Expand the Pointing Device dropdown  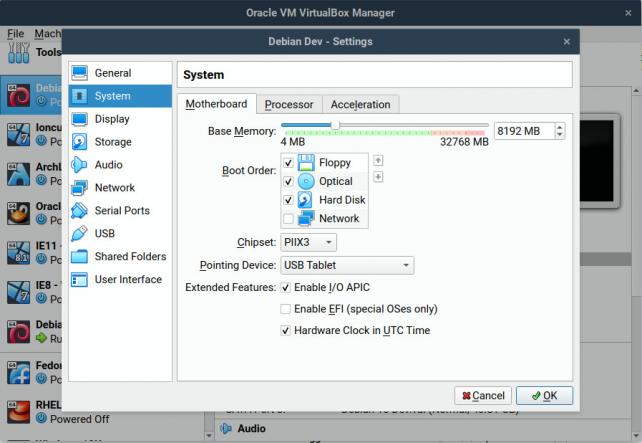pyautogui.click(x=347, y=265)
